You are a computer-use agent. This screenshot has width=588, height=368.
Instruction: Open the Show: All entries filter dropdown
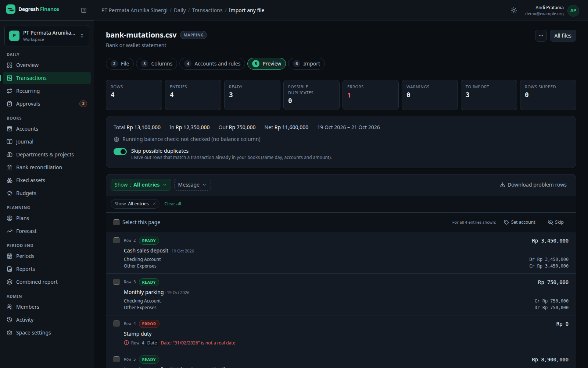click(141, 185)
